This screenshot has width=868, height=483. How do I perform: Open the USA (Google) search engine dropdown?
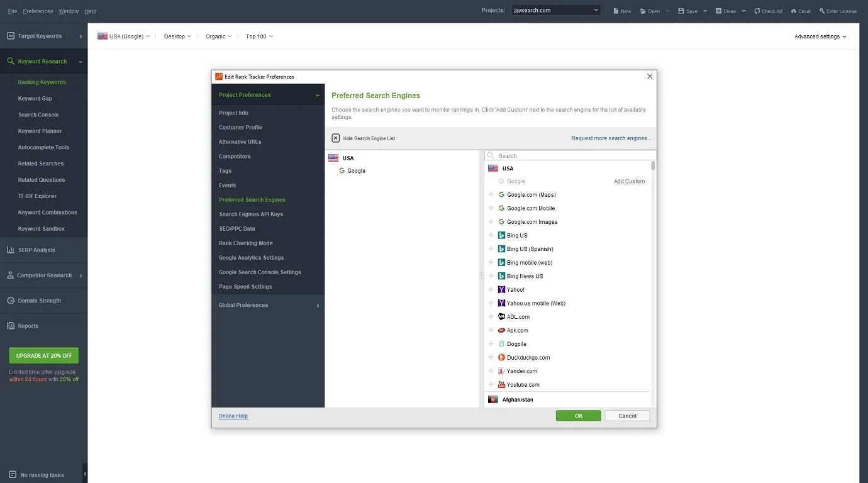point(124,36)
